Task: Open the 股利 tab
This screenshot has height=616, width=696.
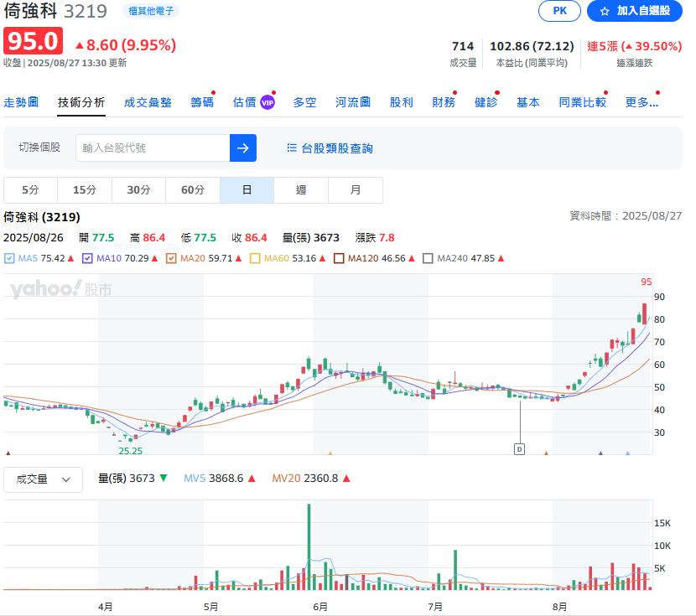Action: click(x=402, y=102)
